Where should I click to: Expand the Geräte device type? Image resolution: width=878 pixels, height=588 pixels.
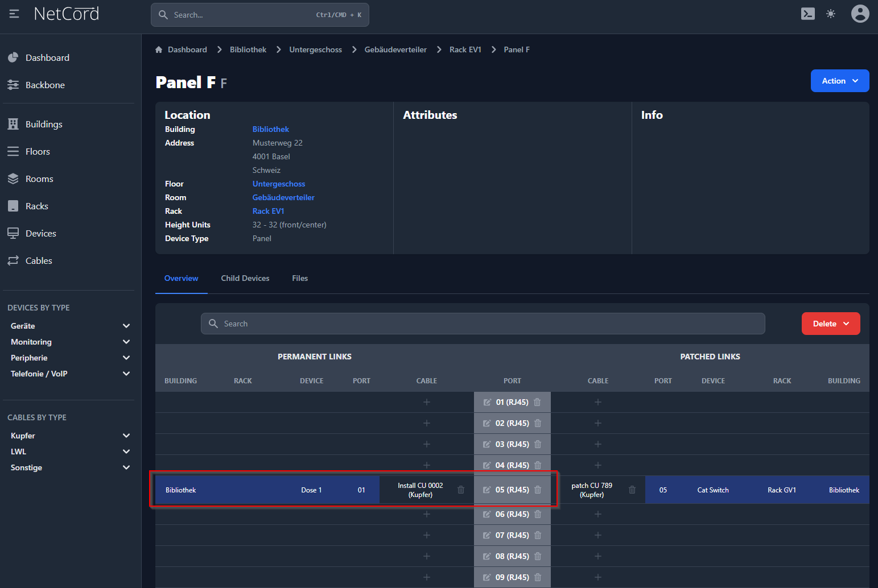tap(126, 326)
